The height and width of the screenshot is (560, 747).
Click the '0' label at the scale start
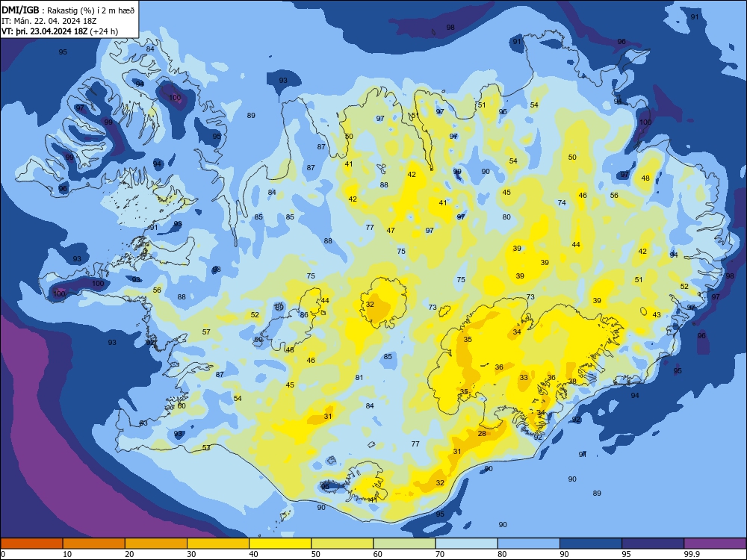[3, 554]
